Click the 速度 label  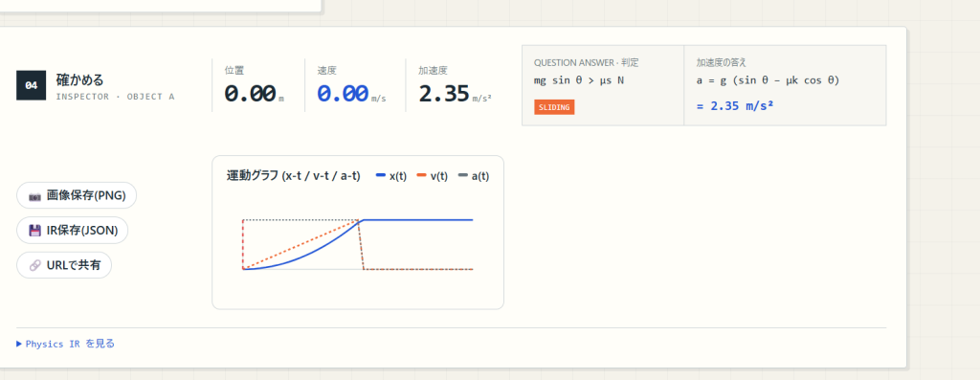tap(327, 71)
